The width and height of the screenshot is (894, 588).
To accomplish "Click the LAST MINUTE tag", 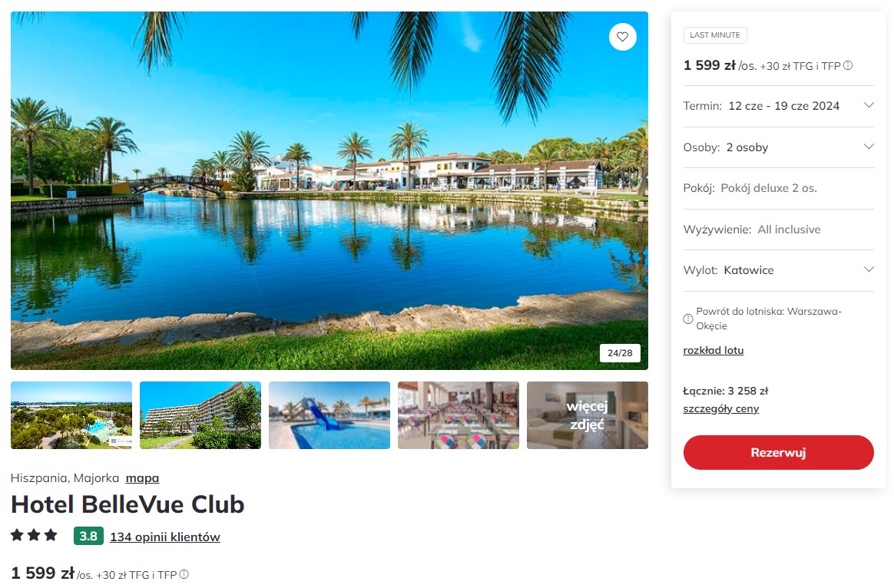I will click(x=715, y=35).
